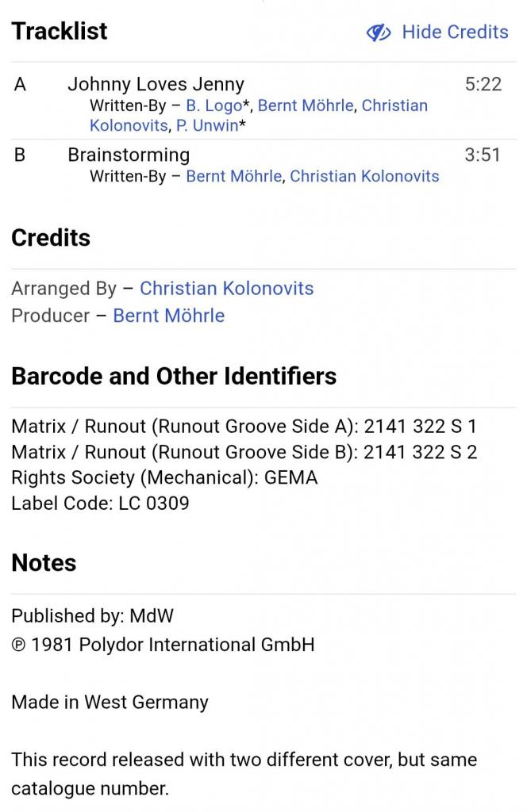Click Christian Kolonovits next to Arranged By
527x812 pixels.
tap(226, 289)
